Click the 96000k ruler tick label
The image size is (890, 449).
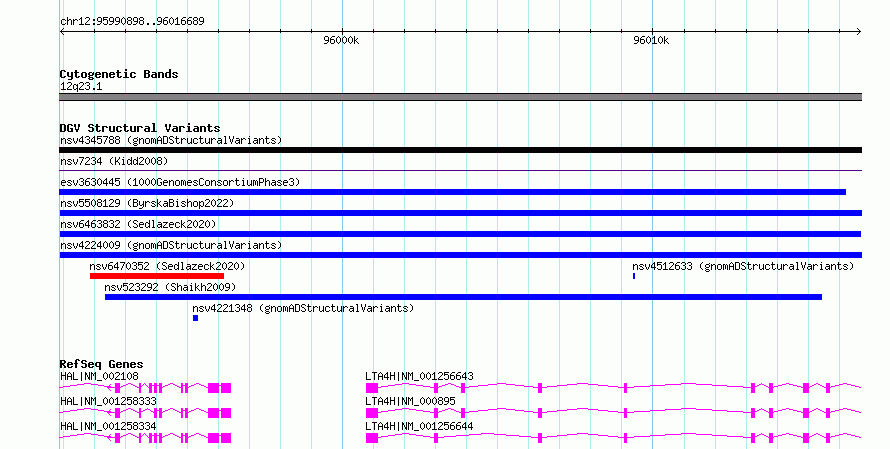341,40
